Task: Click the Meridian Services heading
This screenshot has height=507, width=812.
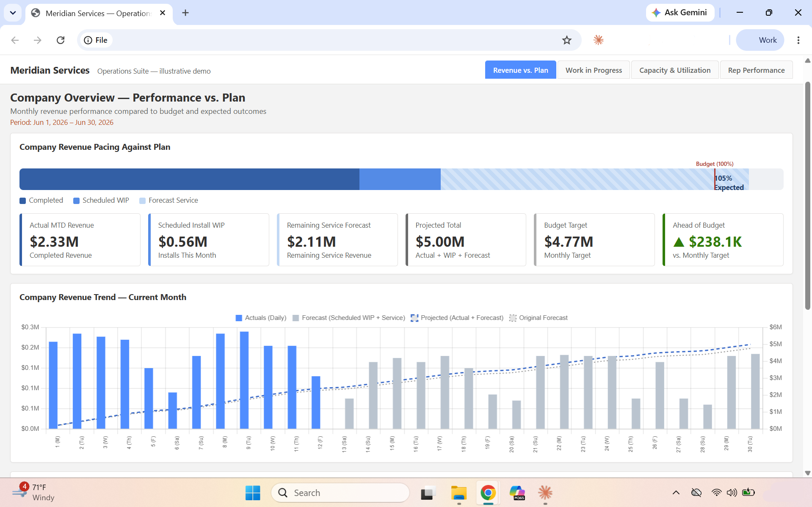Action: pos(50,70)
